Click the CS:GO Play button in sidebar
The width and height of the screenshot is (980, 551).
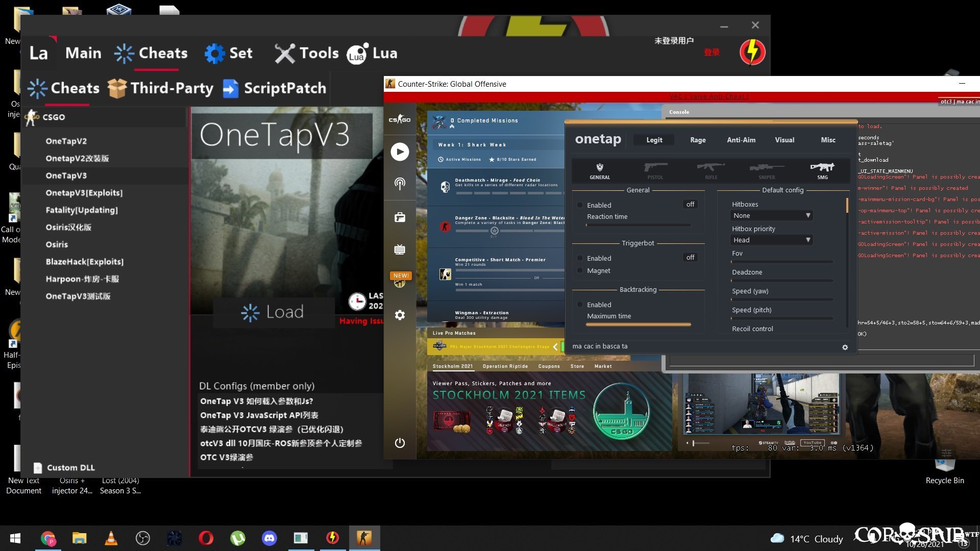coord(400,152)
